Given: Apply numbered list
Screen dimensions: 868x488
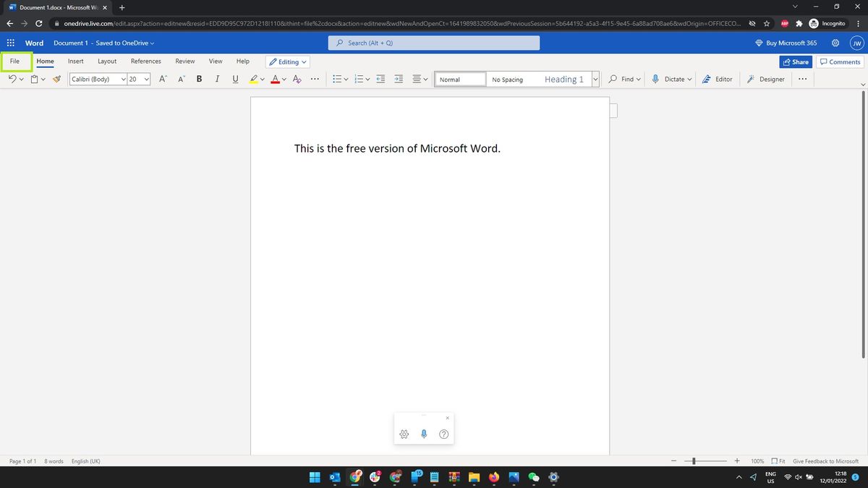Looking at the screenshot, I should coord(359,80).
